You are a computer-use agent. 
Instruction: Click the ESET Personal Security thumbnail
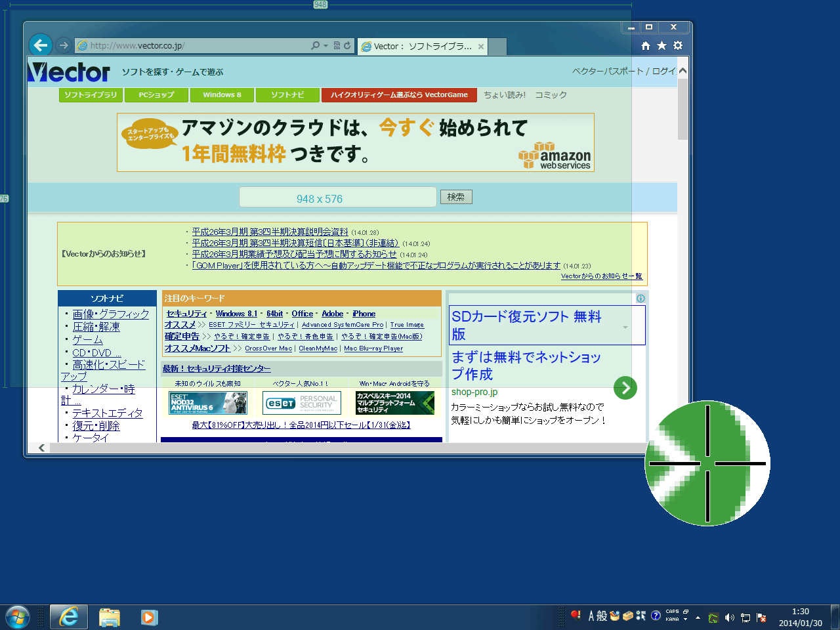pos(302,403)
